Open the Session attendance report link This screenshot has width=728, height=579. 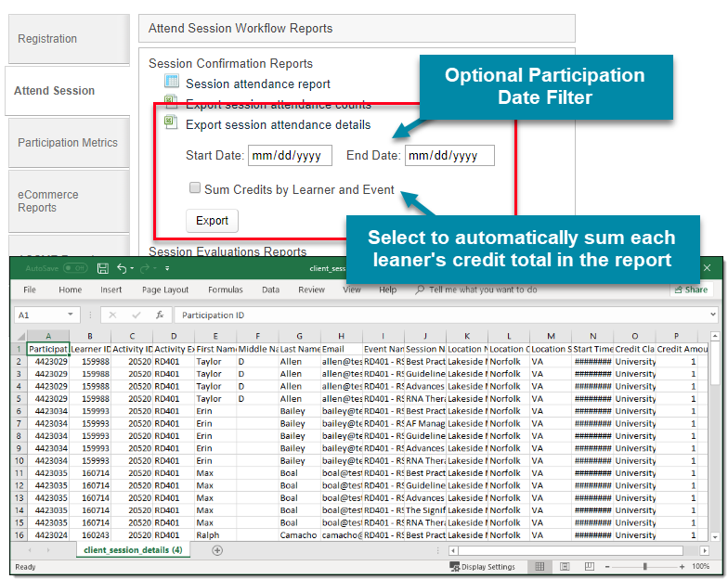coord(258,84)
